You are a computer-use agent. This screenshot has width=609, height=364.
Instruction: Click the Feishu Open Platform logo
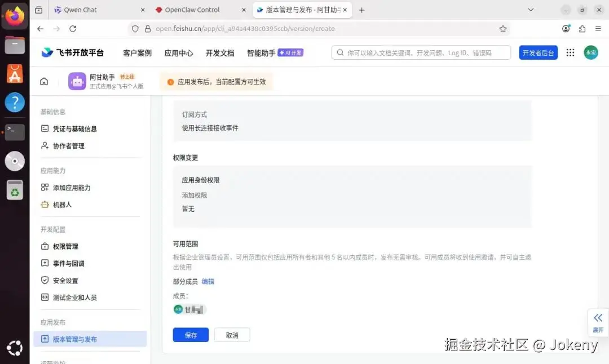[x=73, y=52]
